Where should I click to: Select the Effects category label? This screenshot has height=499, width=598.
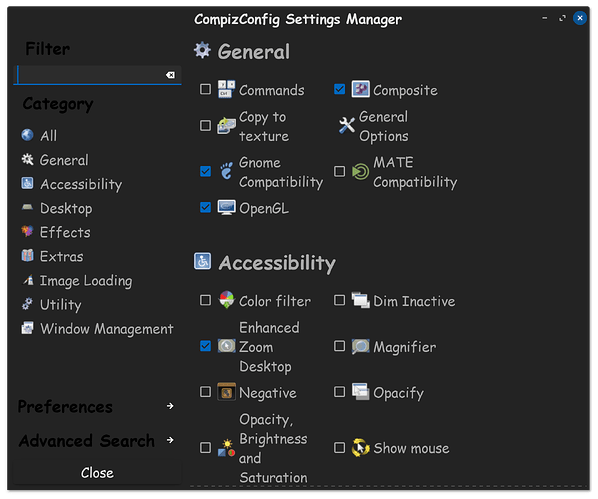tap(65, 232)
